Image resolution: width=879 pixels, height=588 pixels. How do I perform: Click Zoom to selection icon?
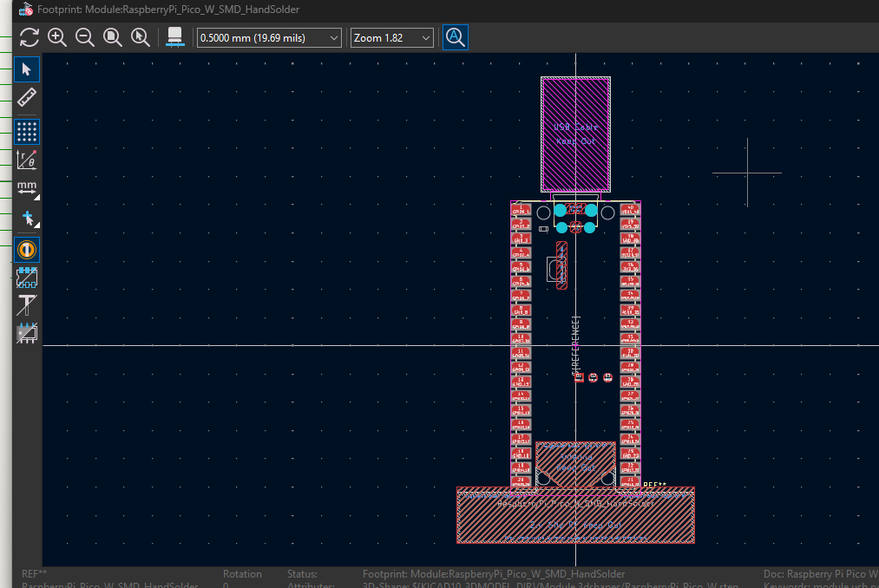pyautogui.click(x=141, y=37)
